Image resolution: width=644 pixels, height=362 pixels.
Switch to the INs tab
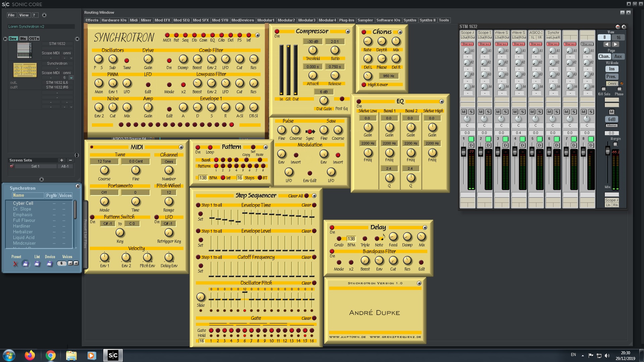[x=23, y=39]
